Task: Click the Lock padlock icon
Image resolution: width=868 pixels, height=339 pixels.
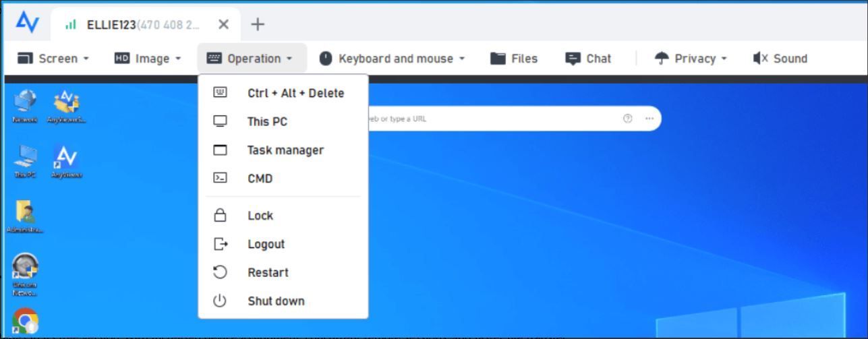Action: click(220, 216)
